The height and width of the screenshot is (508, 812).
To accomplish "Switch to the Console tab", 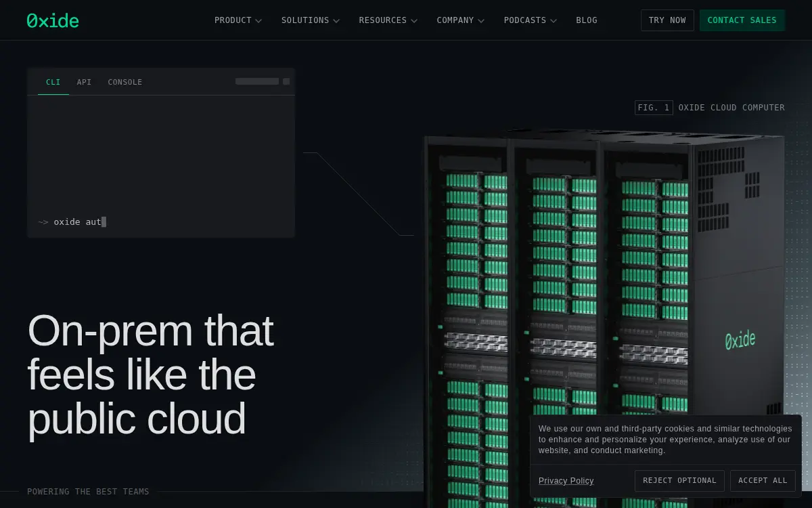I will [x=125, y=82].
